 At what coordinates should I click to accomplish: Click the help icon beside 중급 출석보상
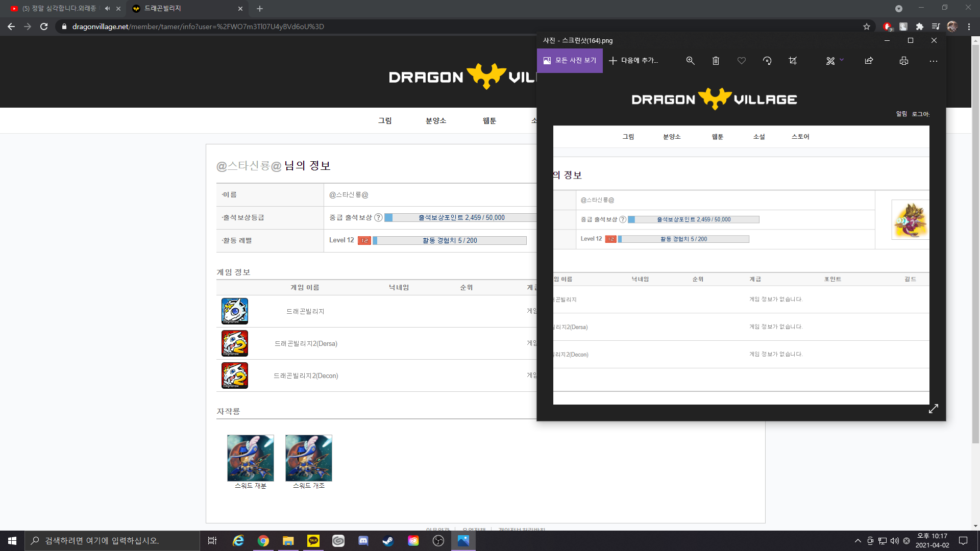tap(378, 217)
